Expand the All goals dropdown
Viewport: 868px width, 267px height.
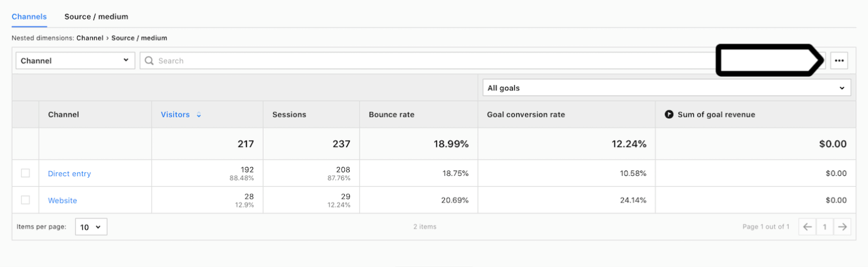pos(666,88)
